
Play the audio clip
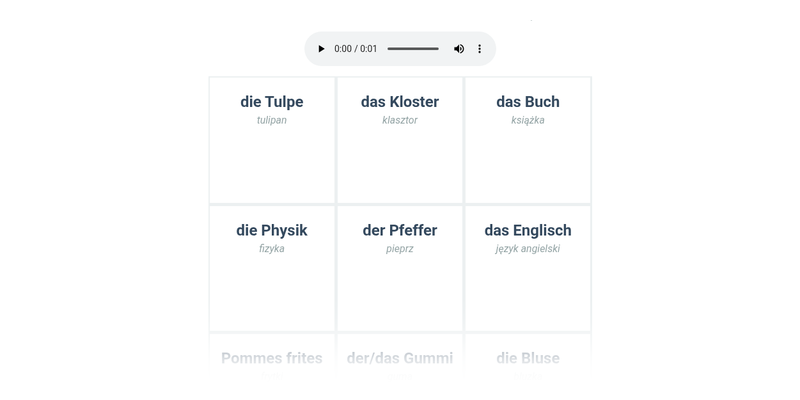(x=321, y=49)
